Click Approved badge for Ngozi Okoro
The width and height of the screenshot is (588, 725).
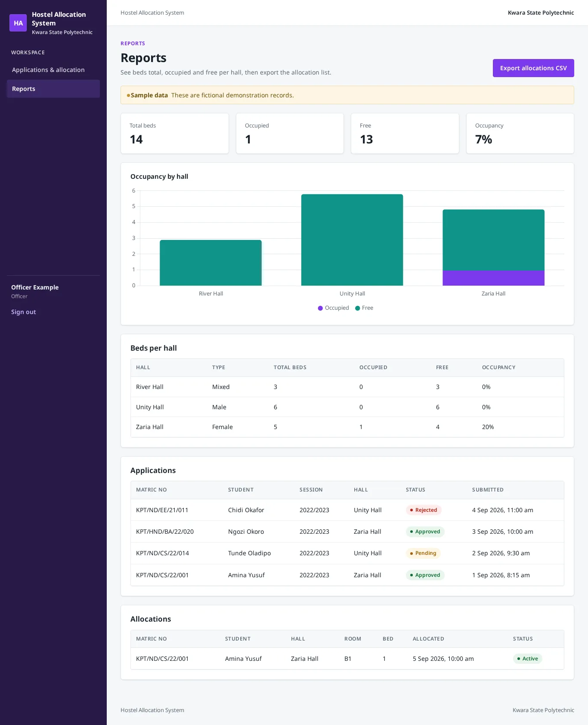(425, 532)
